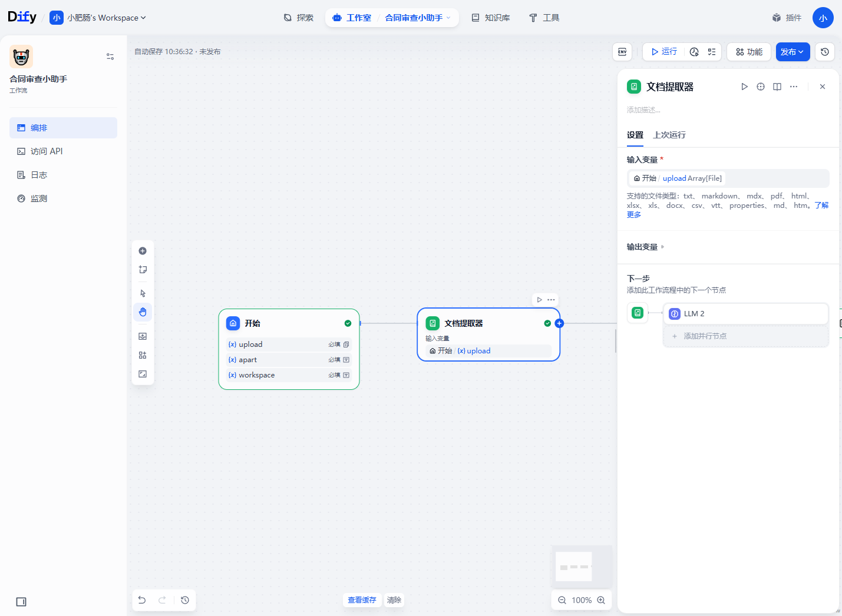Viewport: 842px width, 616px height.
Task: Open panel more options ellipsis
Action: (794, 87)
